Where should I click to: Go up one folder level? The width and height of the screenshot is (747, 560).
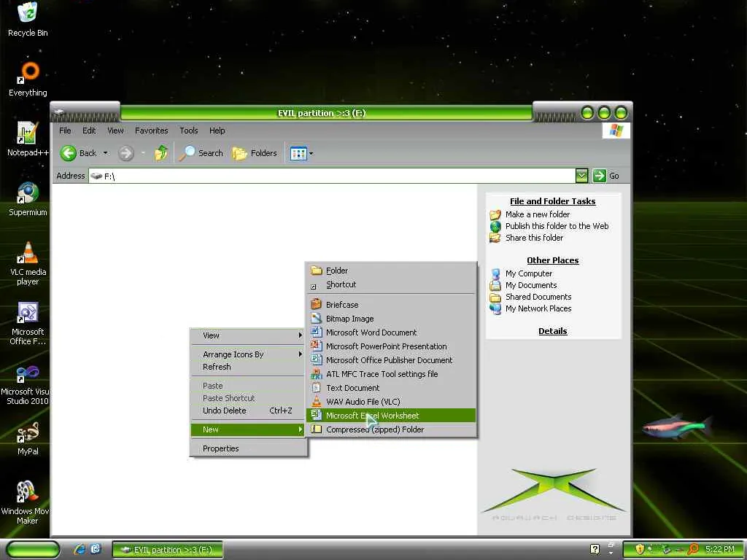tap(161, 153)
